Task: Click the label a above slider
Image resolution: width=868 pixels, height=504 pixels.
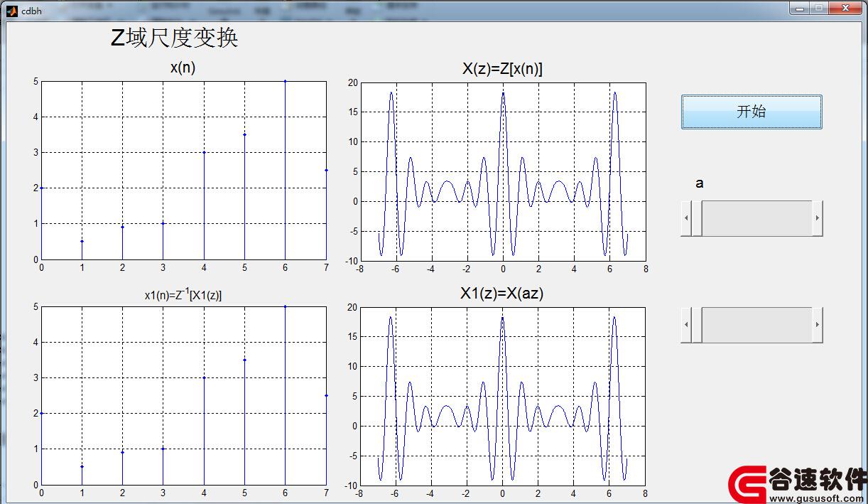Action: (700, 183)
